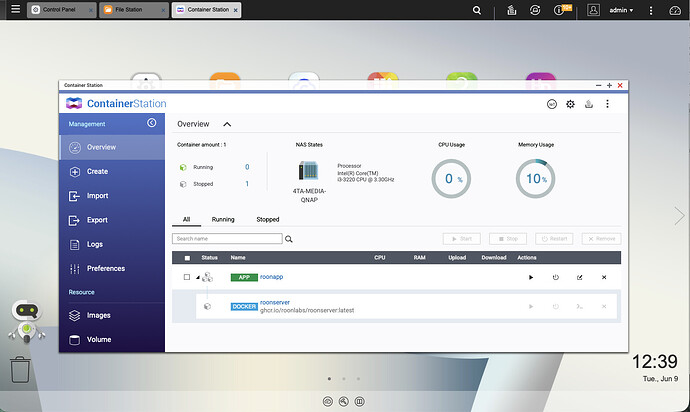
Task: Check the roonapp row checkbox
Action: 187,277
